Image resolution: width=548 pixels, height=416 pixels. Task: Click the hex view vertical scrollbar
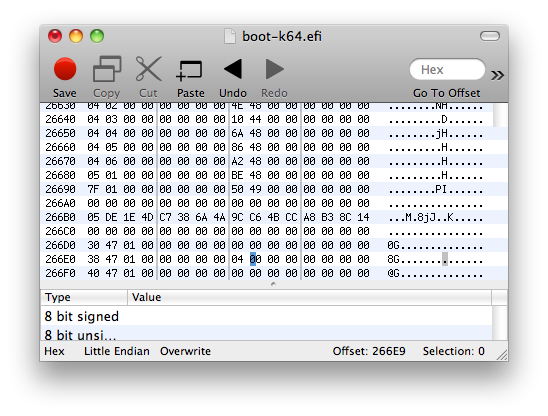point(500,192)
